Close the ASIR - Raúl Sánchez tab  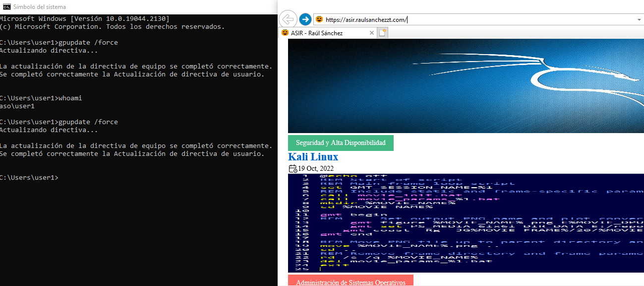372,33
